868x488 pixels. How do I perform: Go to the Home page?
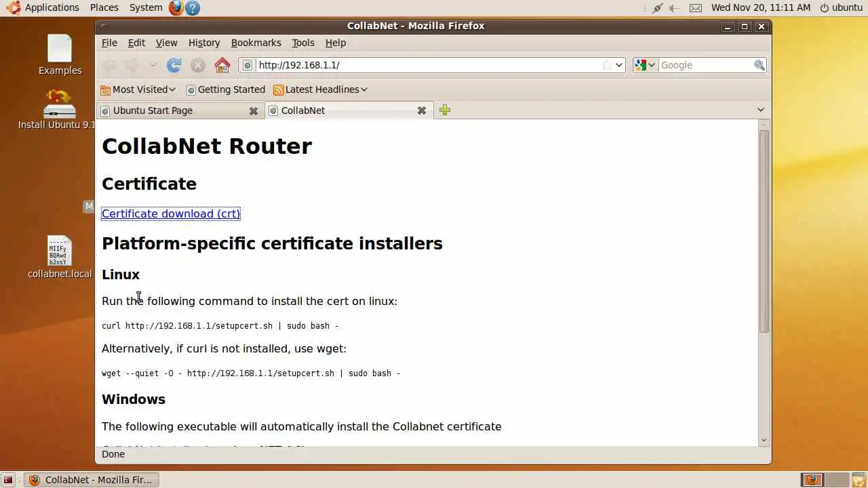(x=222, y=65)
